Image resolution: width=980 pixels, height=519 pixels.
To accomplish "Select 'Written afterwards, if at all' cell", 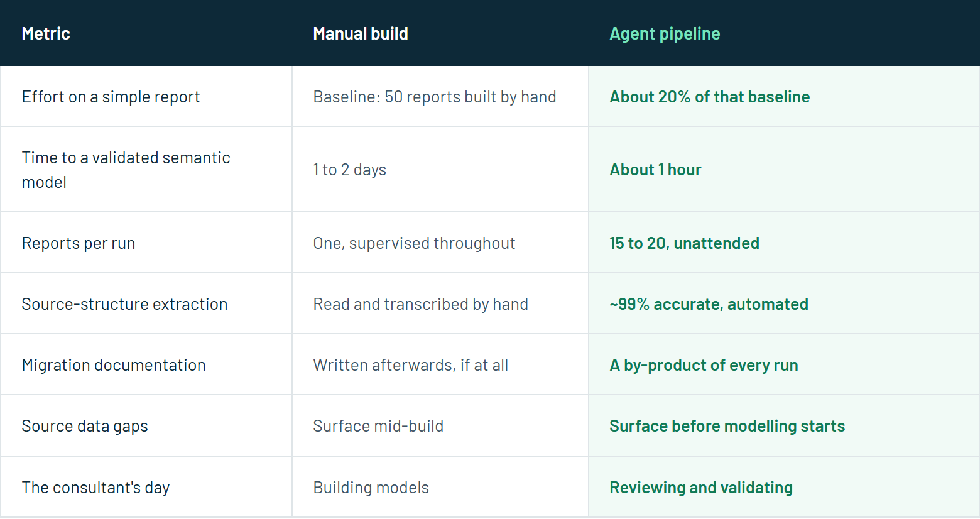I will 440,365.
